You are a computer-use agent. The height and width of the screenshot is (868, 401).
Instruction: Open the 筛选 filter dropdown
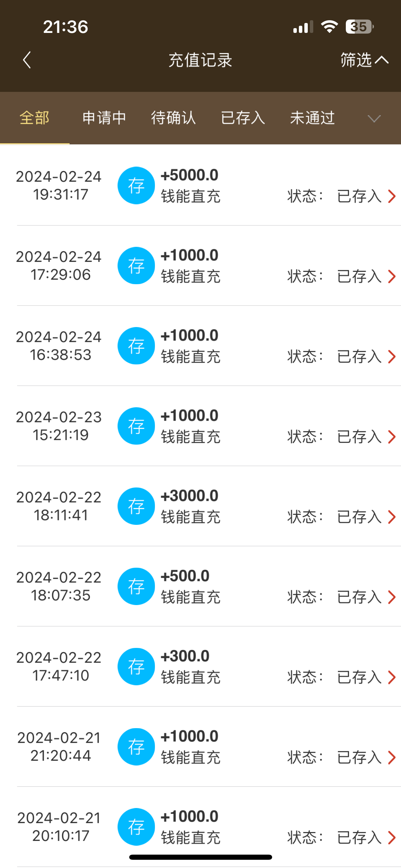[x=364, y=60]
